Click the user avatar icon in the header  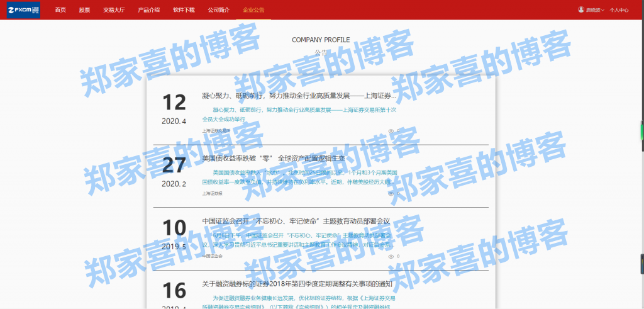580,9
